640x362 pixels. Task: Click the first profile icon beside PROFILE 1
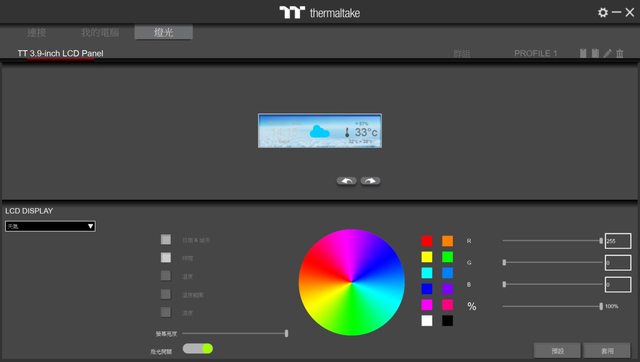pyautogui.click(x=583, y=53)
